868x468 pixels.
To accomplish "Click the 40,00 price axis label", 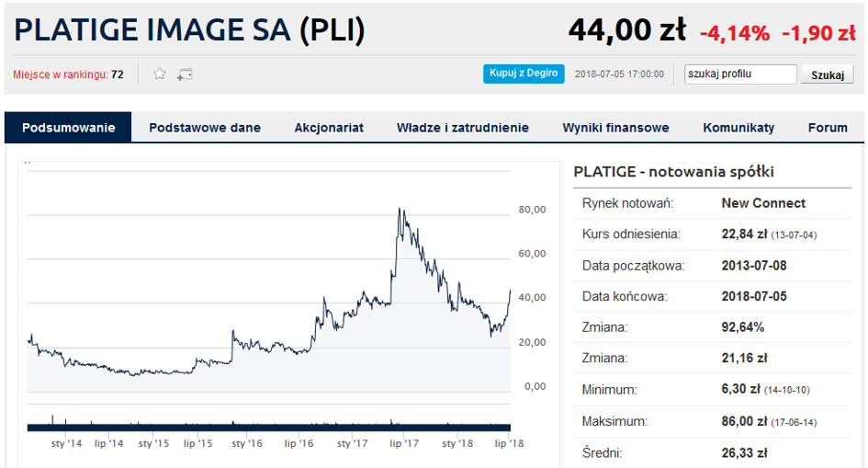I will pyautogui.click(x=532, y=297).
